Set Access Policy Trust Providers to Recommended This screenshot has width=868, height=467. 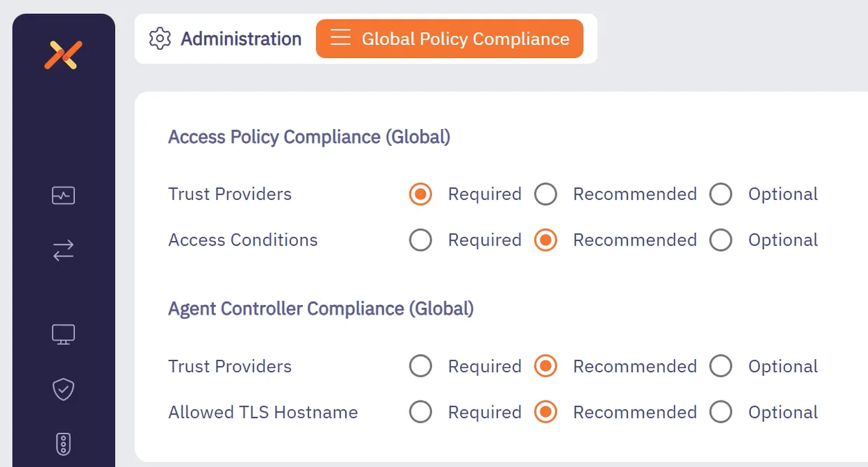tap(546, 194)
